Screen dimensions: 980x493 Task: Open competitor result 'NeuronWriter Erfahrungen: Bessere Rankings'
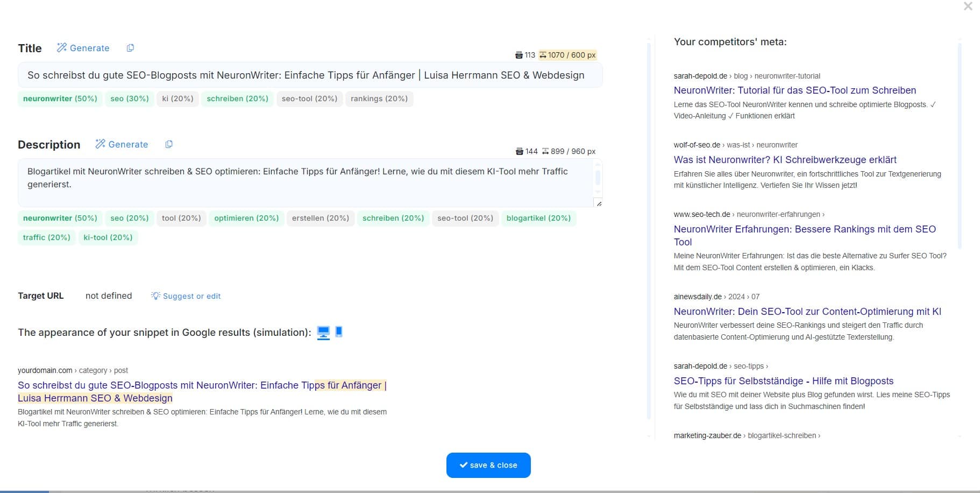[x=805, y=235]
